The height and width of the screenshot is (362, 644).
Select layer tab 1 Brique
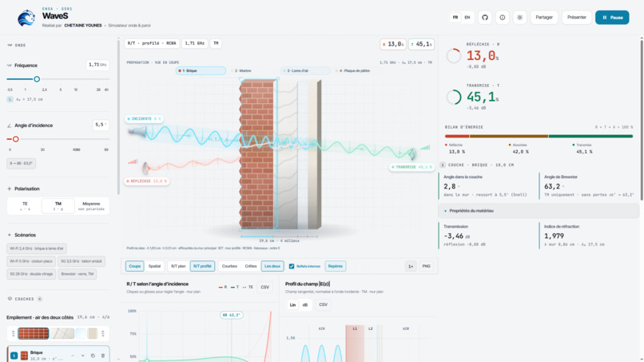pos(201,70)
